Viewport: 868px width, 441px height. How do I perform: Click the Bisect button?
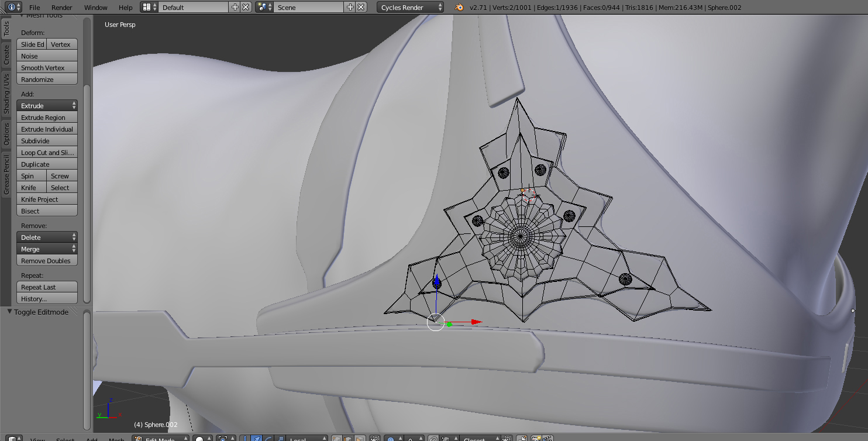pos(47,211)
